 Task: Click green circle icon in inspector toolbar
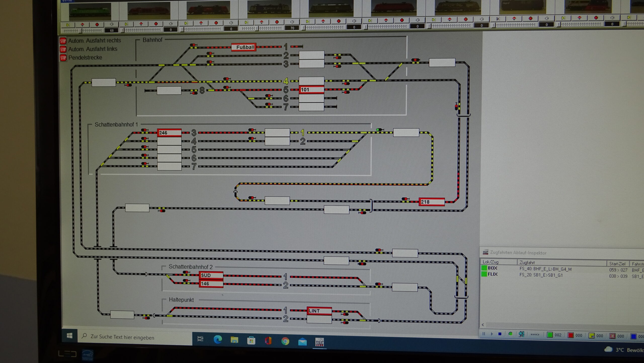point(510,334)
